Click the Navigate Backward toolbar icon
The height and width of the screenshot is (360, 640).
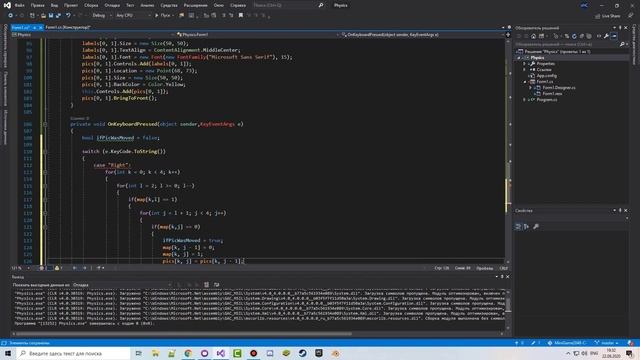[11, 15]
